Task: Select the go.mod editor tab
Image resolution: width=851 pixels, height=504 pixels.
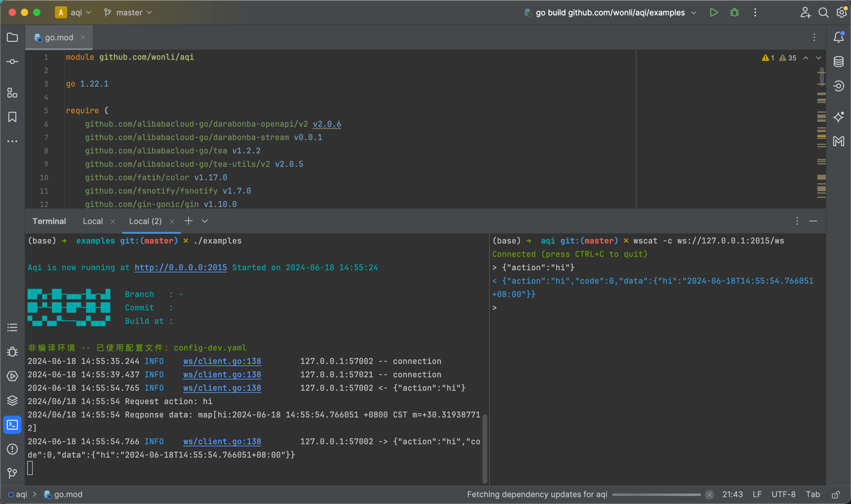Action: [x=58, y=38]
